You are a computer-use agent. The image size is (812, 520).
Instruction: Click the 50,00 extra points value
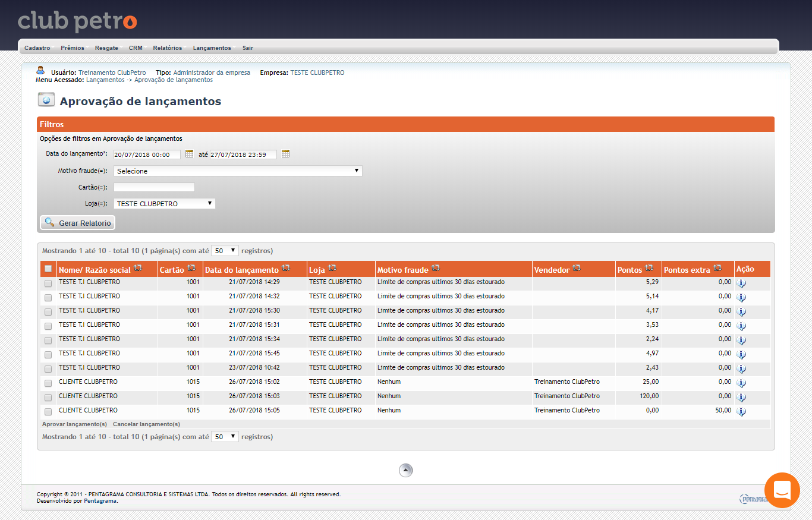point(723,410)
